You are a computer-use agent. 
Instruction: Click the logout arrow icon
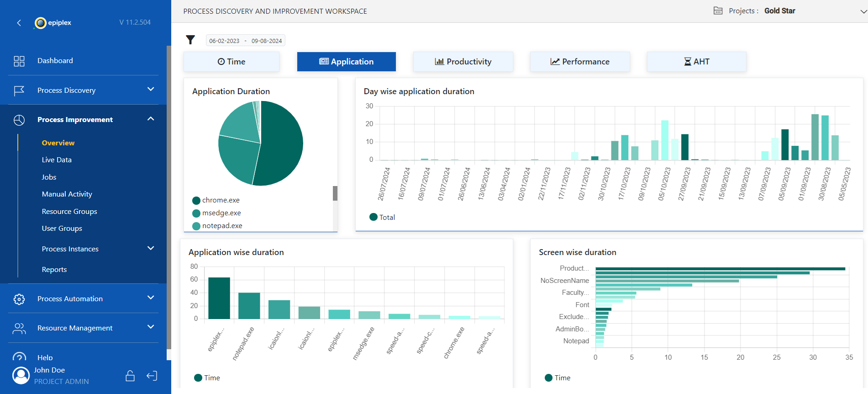(x=152, y=376)
